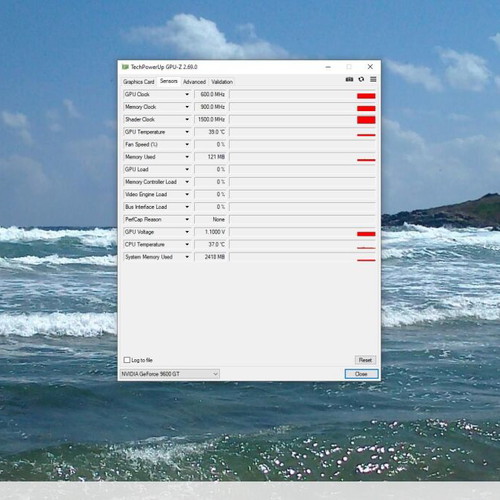The width and height of the screenshot is (500, 500).
Task: Switch to the Graphics Card tab
Action: 139,82
